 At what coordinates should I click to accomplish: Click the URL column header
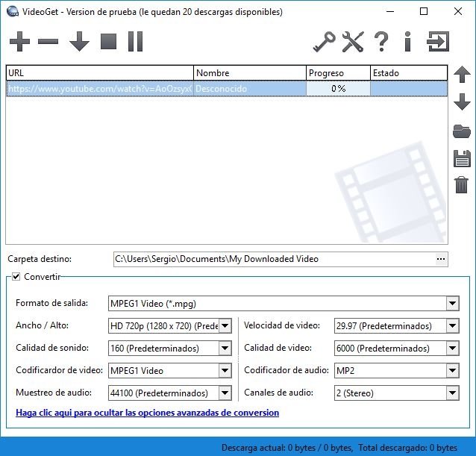pos(100,73)
